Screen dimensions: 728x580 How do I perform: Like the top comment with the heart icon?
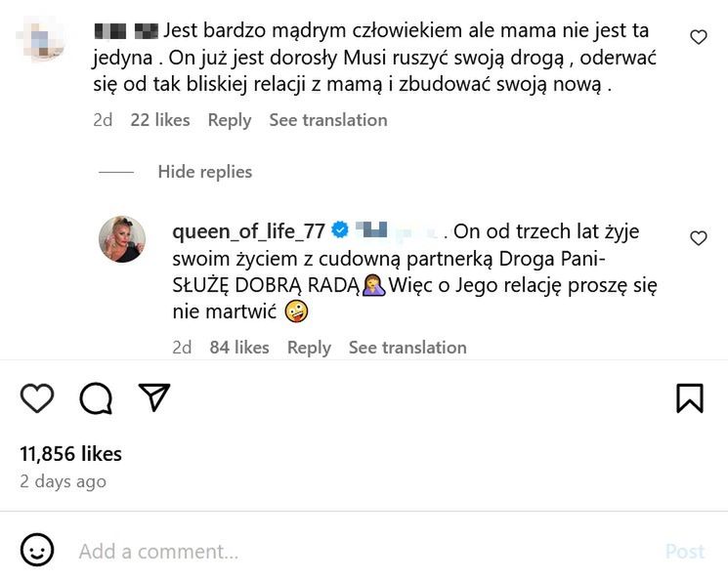tap(698, 37)
